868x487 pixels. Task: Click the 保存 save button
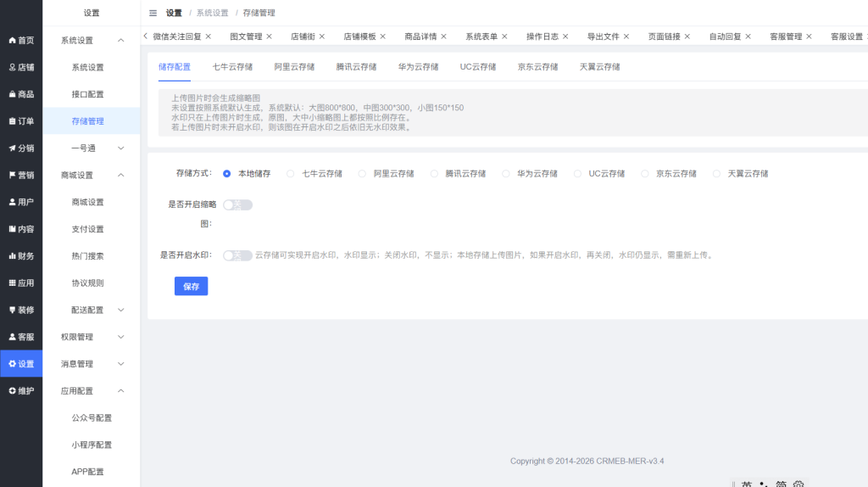click(191, 287)
